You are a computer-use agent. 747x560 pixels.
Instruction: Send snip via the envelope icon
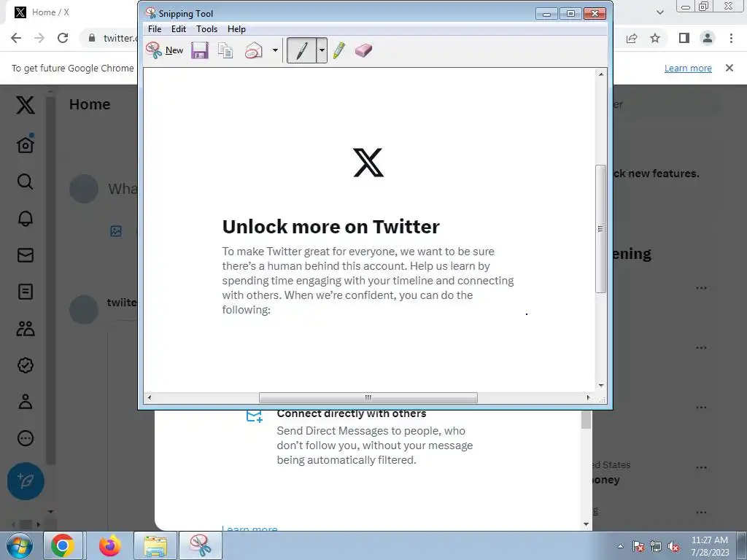click(254, 50)
